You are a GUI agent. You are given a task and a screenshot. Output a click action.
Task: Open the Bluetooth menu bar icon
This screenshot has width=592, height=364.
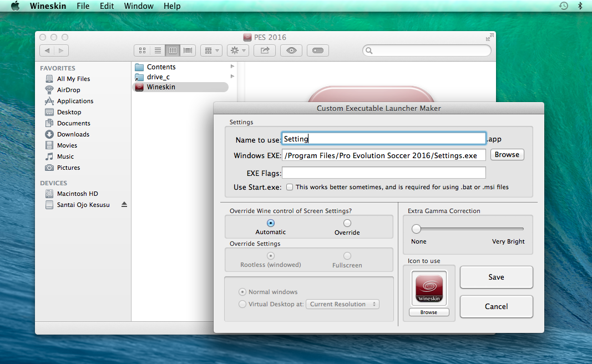click(x=580, y=6)
